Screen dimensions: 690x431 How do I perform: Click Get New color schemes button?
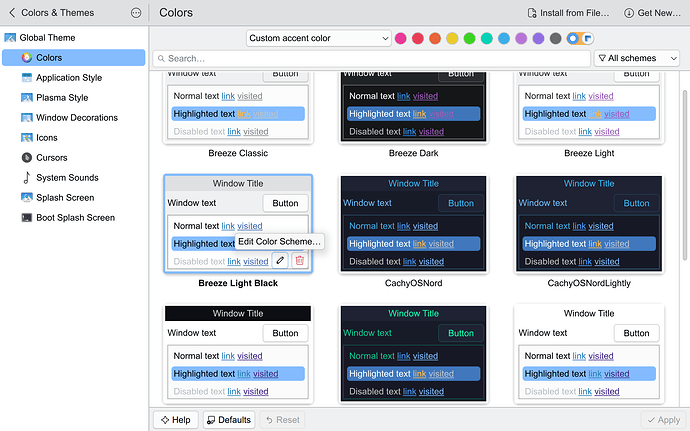click(x=652, y=13)
